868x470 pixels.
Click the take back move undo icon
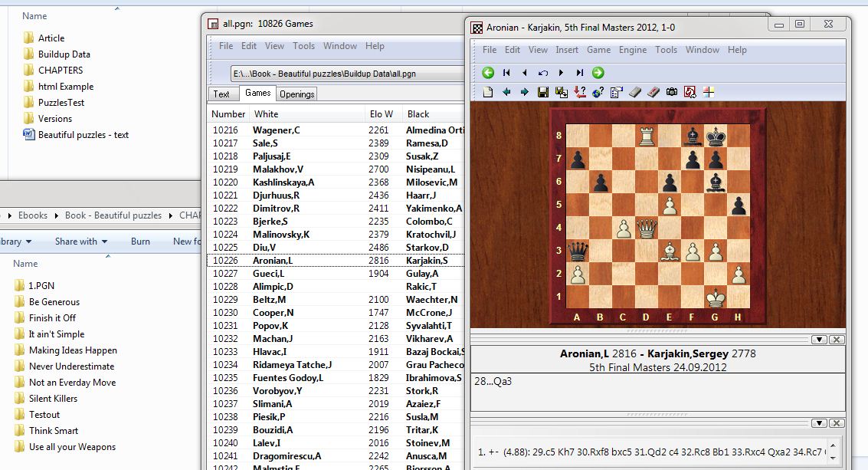[543, 73]
